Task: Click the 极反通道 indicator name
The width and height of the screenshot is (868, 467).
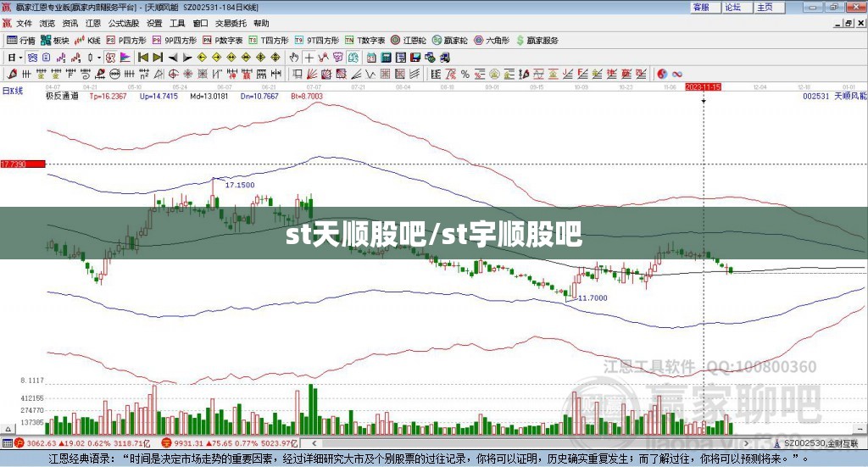Action: click(62, 96)
